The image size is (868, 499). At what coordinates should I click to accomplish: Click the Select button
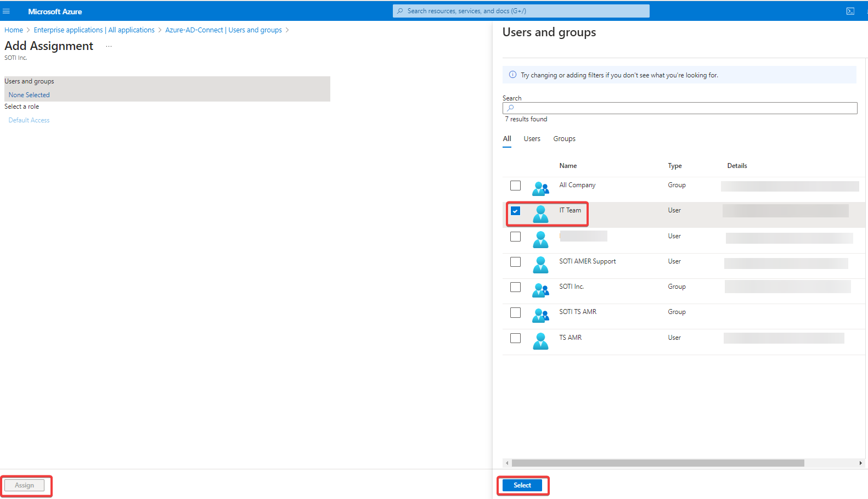[x=522, y=485]
